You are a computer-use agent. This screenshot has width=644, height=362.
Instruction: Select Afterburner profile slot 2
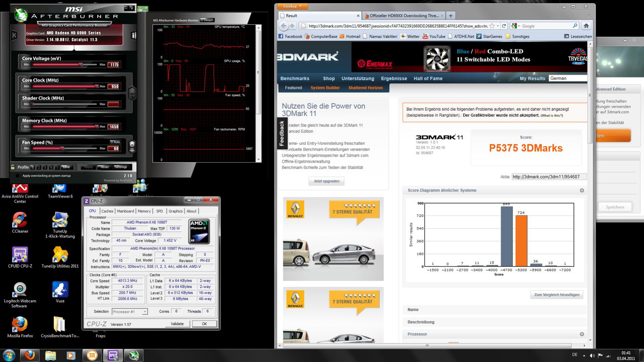tap(39, 167)
